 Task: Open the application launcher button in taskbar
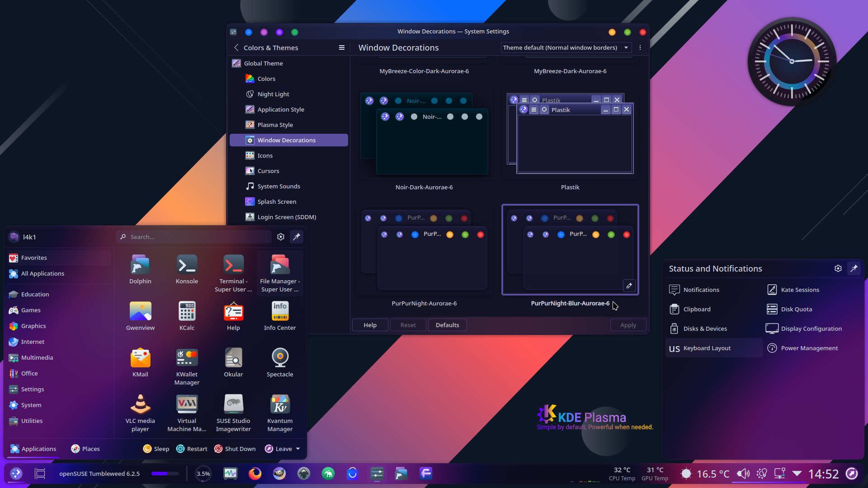pyautogui.click(x=16, y=474)
